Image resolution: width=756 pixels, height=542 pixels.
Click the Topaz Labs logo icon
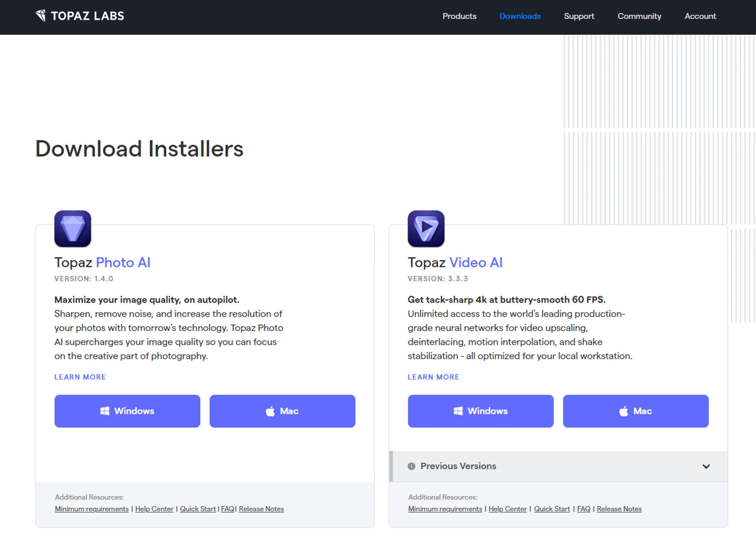pyautogui.click(x=41, y=16)
